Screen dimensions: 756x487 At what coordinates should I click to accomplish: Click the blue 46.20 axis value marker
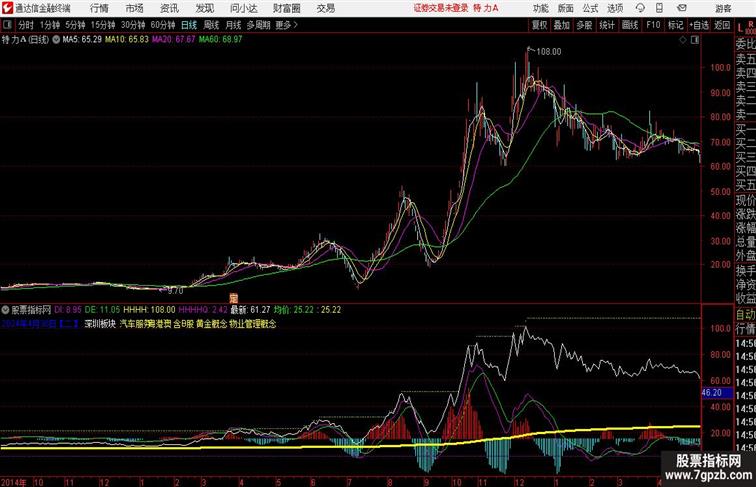(717, 393)
